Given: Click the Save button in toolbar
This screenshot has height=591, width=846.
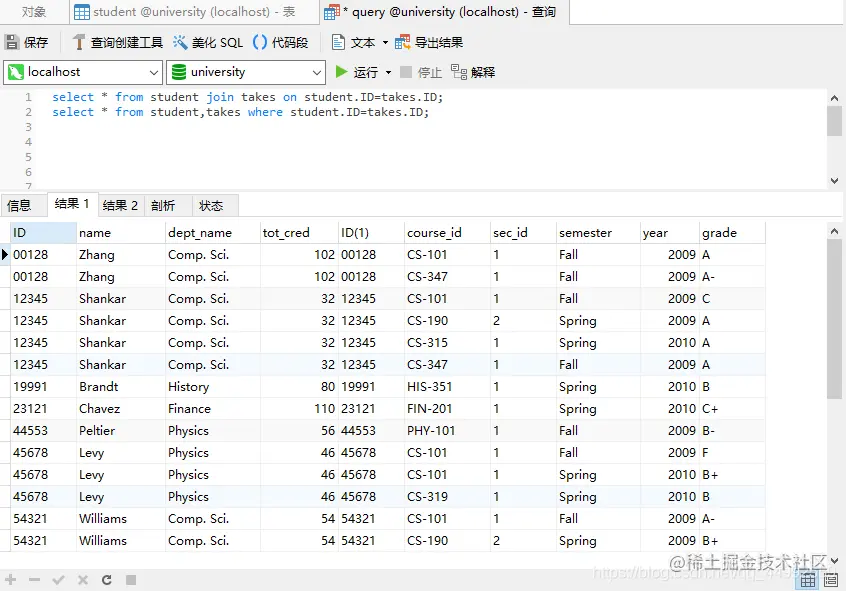Looking at the screenshot, I should pos(27,42).
